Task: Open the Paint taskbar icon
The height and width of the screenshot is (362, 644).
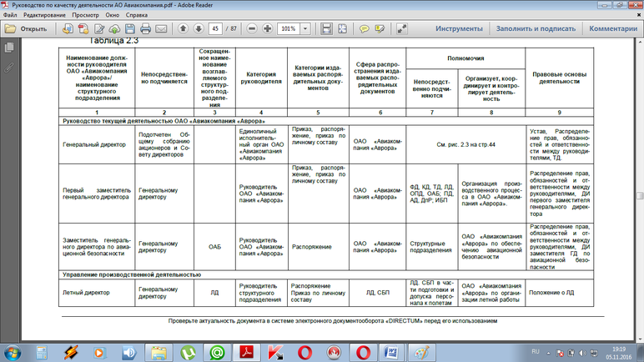Action: (421, 353)
